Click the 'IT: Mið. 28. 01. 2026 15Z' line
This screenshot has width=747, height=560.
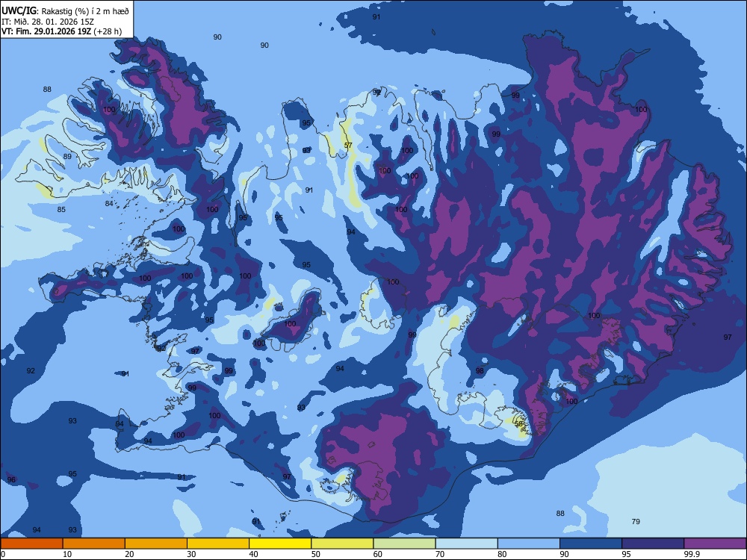click(x=48, y=22)
